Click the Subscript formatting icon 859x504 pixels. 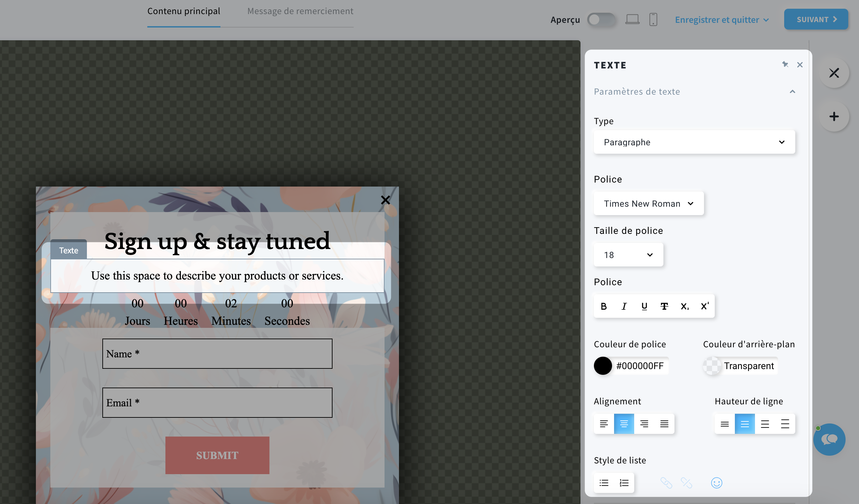[685, 306]
